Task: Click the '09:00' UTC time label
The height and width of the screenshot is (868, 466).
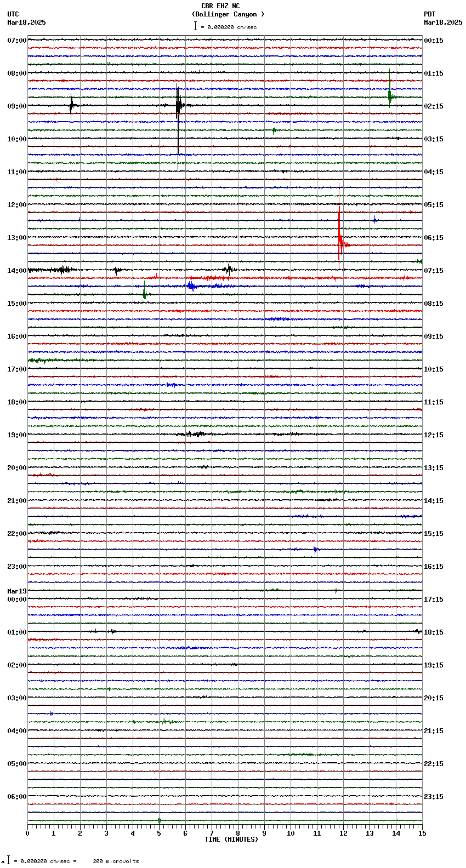Action: tap(17, 106)
